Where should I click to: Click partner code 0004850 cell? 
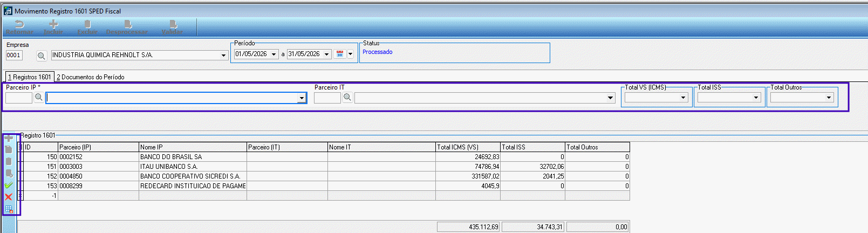(98, 176)
